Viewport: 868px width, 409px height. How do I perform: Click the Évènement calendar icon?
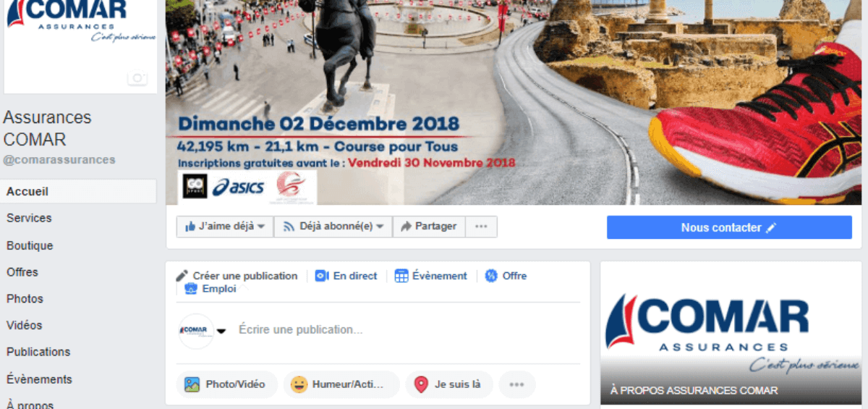click(x=401, y=276)
